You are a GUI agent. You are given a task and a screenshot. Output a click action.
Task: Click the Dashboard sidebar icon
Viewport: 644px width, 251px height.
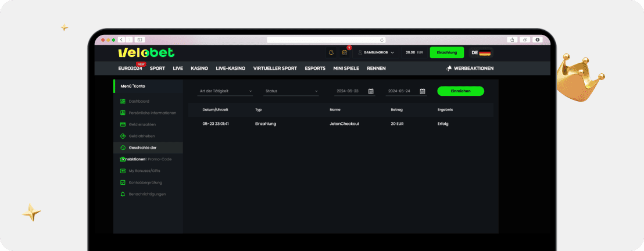[x=123, y=101]
